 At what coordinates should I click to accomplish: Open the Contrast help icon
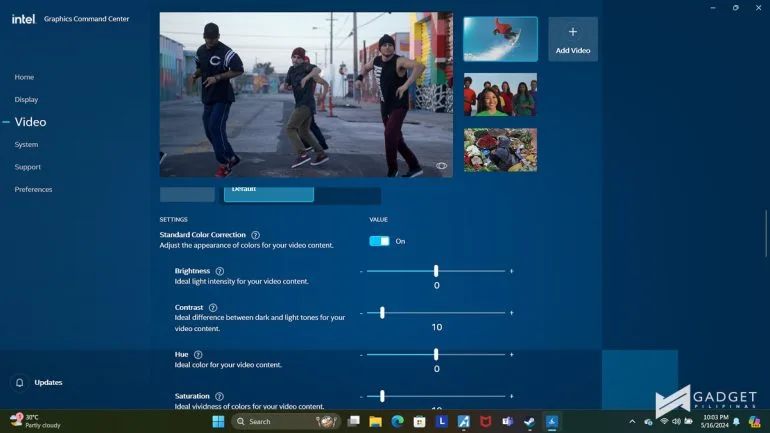(213, 308)
